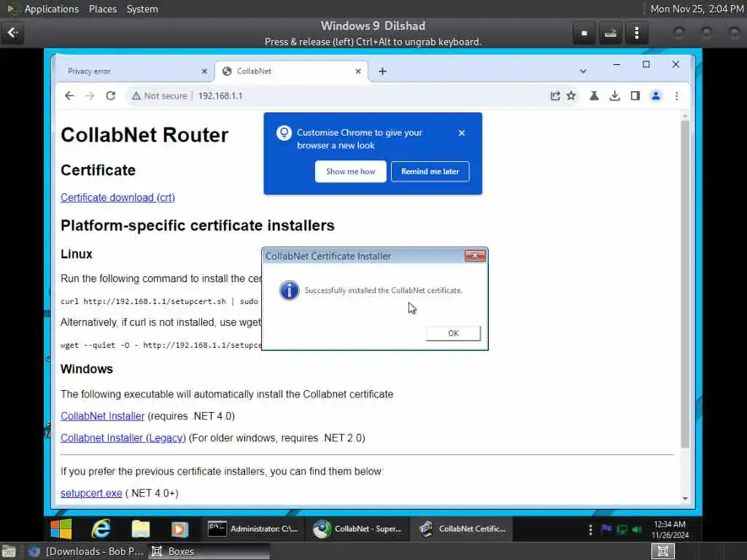This screenshot has width=747, height=560.
Task: Dismiss the Customise Chrome popup
Action: [462, 133]
